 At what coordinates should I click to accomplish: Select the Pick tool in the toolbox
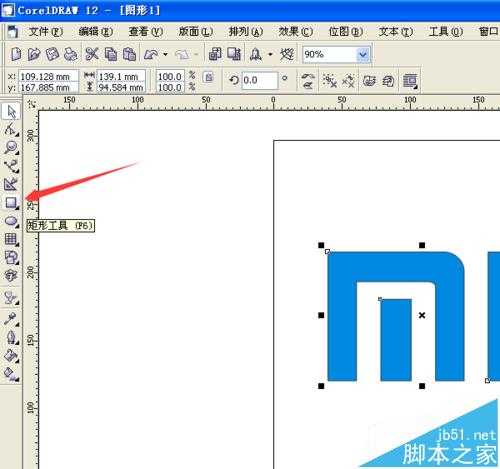coord(11,111)
